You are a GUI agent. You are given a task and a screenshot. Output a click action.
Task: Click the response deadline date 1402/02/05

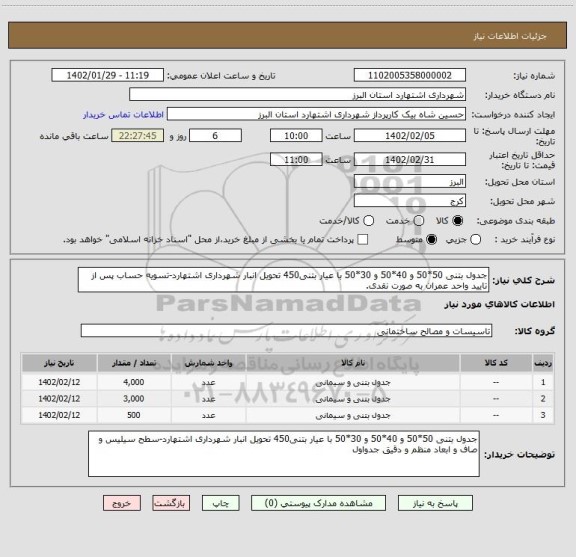pyautogui.click(x=410, y=136)
